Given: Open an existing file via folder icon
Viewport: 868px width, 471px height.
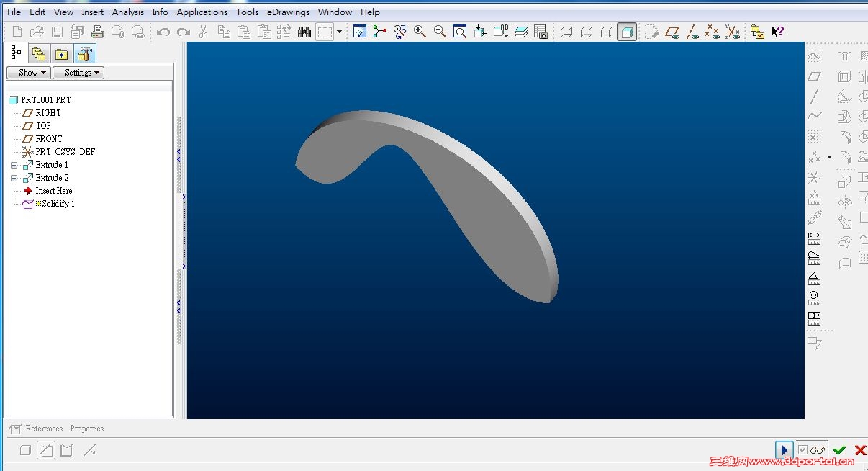Looking at the screenshot, I should 37,32.
